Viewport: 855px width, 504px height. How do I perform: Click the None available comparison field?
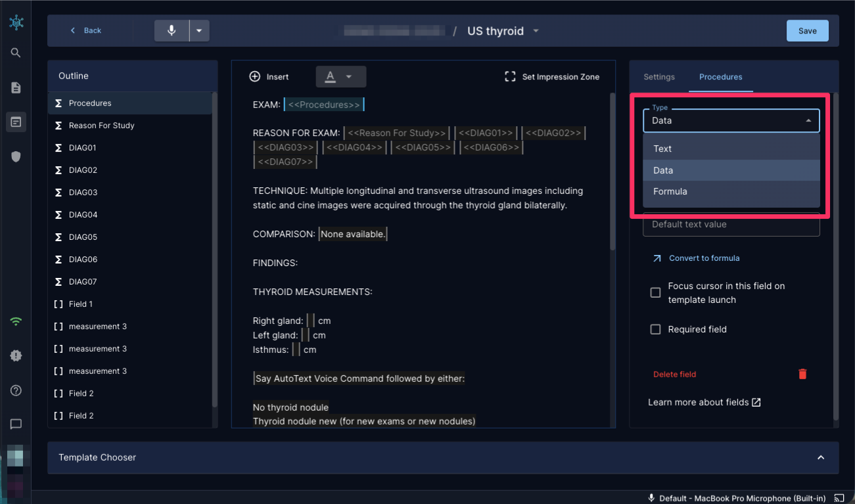click(x=354, y=234)
